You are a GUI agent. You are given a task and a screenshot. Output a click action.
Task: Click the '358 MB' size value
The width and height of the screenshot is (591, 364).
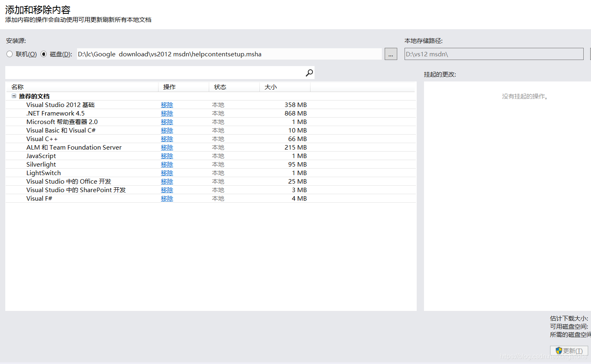click(x=295, y=105)
